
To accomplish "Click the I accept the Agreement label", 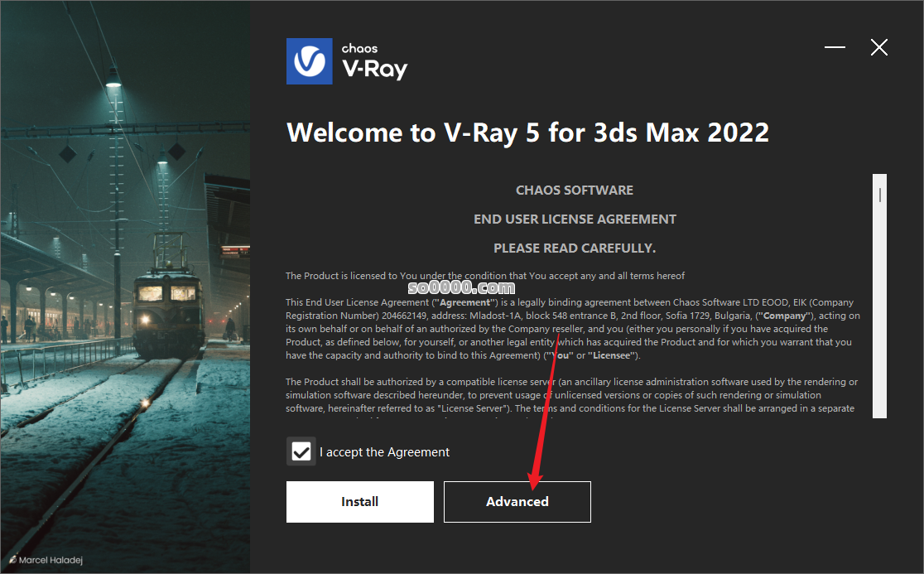I will [384, 452].
